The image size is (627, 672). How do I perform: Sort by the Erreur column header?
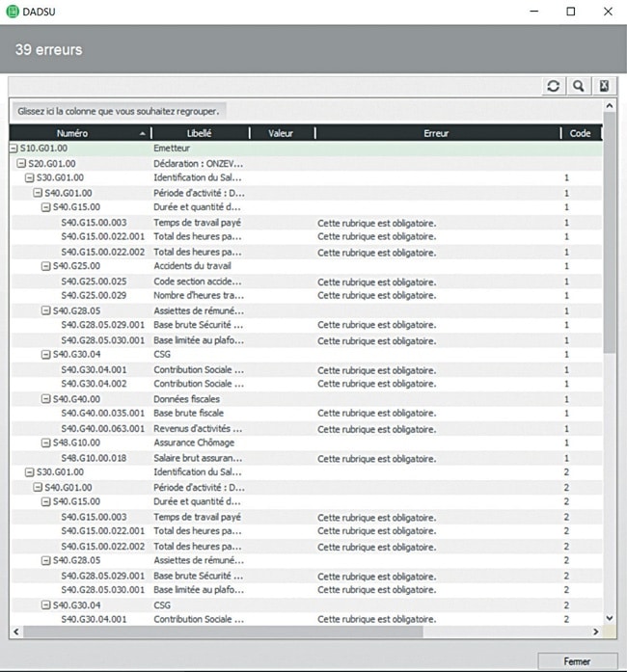point(436,133)
